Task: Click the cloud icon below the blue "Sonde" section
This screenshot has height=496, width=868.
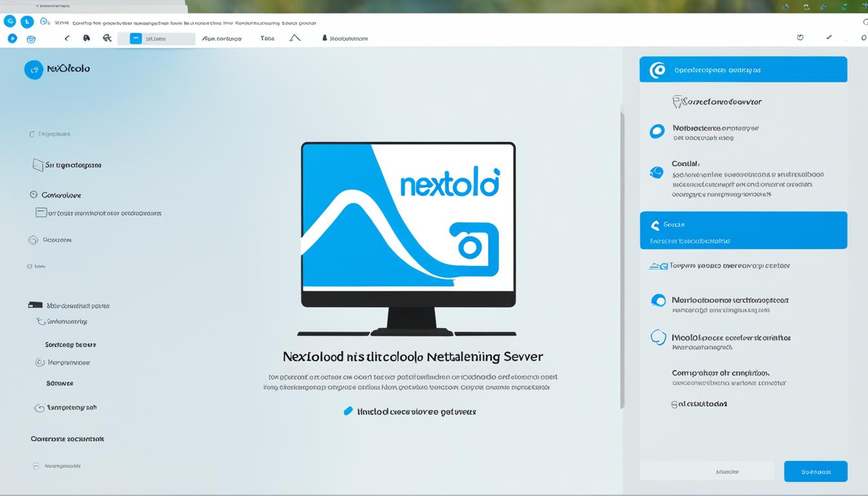Action: 658,265
